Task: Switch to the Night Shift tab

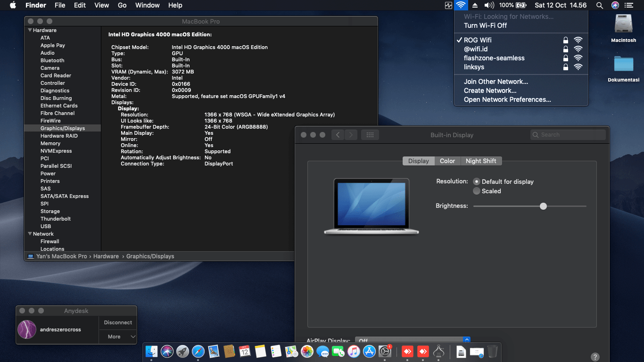Action: pos(481,161)
